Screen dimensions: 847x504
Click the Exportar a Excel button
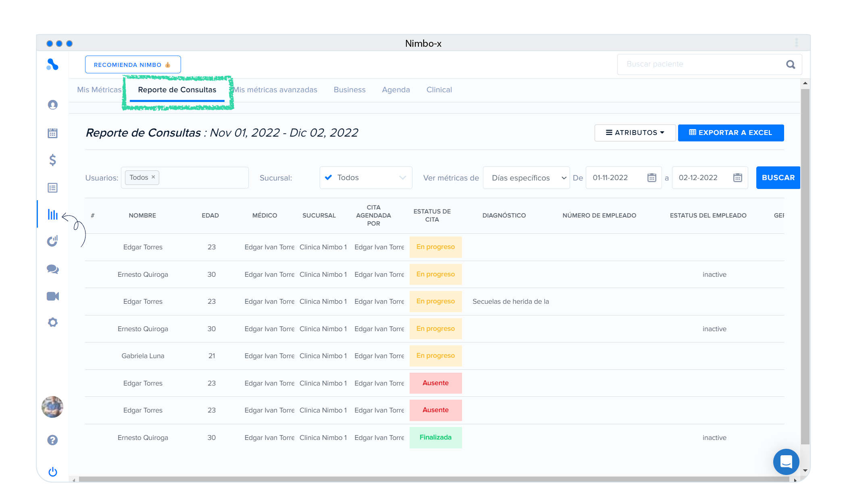point(730,133)
